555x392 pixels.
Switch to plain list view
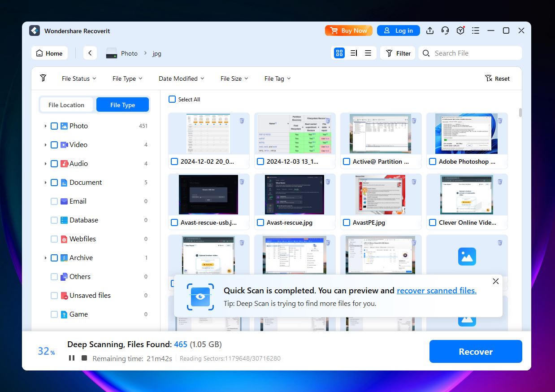[368, 53]
